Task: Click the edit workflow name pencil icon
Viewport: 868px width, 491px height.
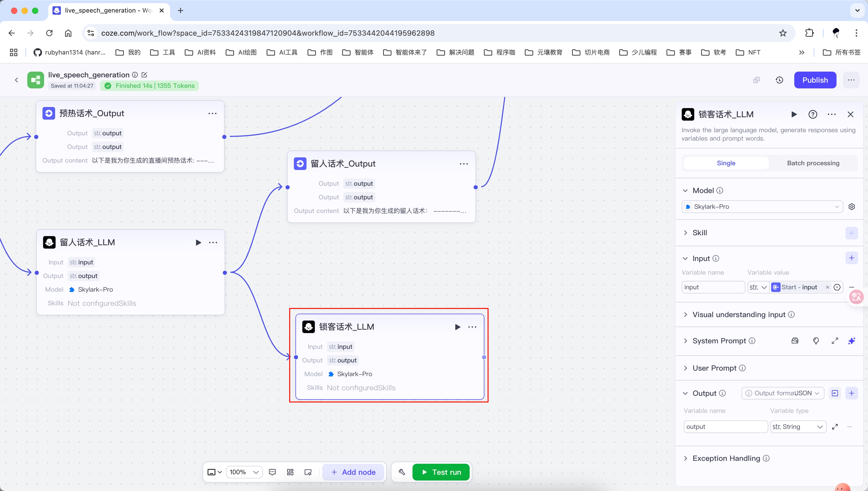Action: tap(144, 75)
